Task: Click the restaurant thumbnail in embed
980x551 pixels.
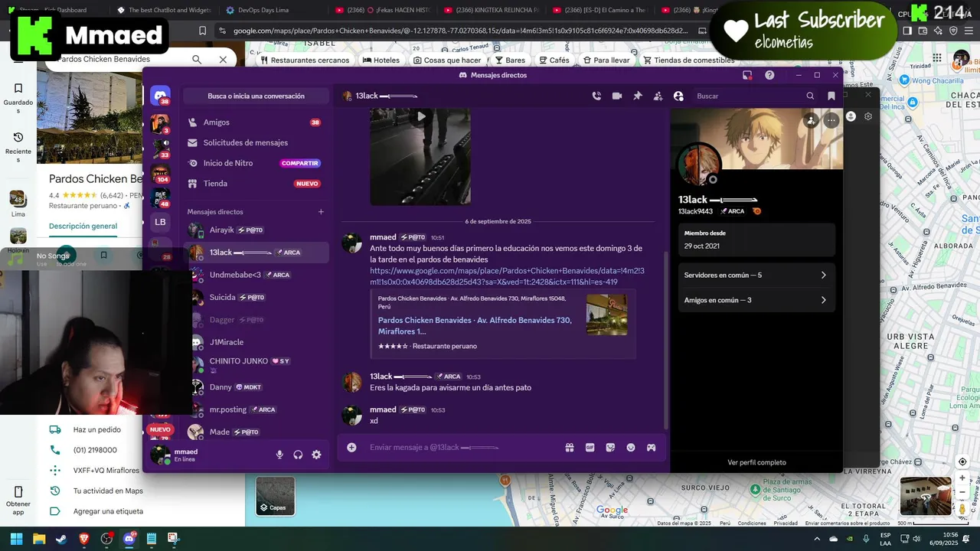Action: pos(606,315)
